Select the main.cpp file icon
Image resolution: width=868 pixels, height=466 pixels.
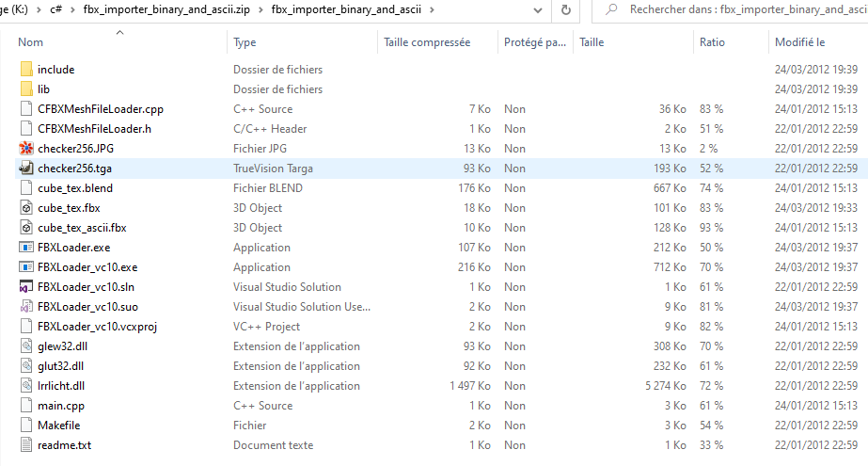tap(26, 406)
